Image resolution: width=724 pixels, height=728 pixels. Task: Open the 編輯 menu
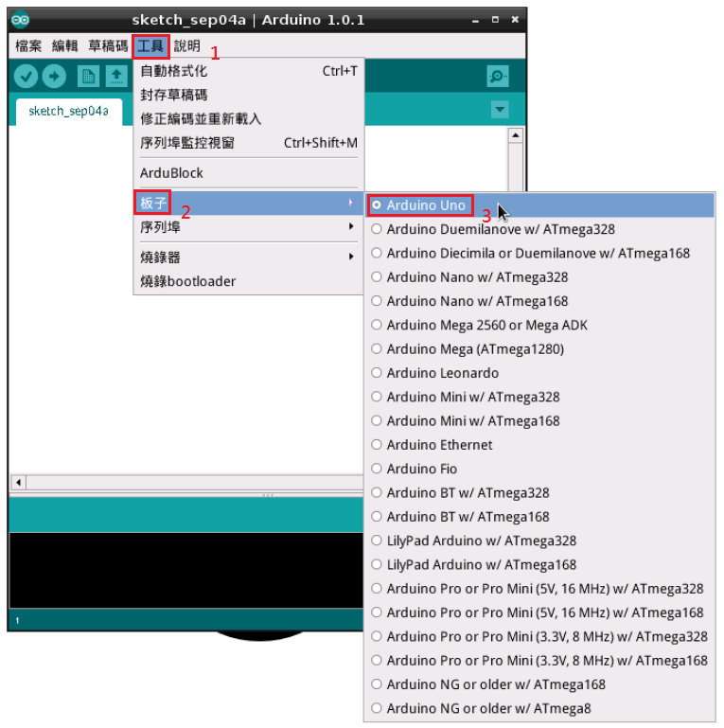(x=65, y=46)
